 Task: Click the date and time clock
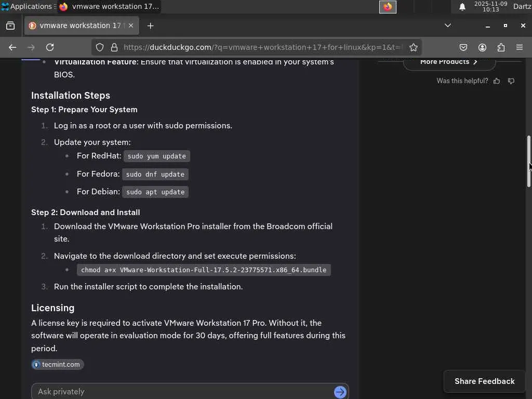click(490, 6)
